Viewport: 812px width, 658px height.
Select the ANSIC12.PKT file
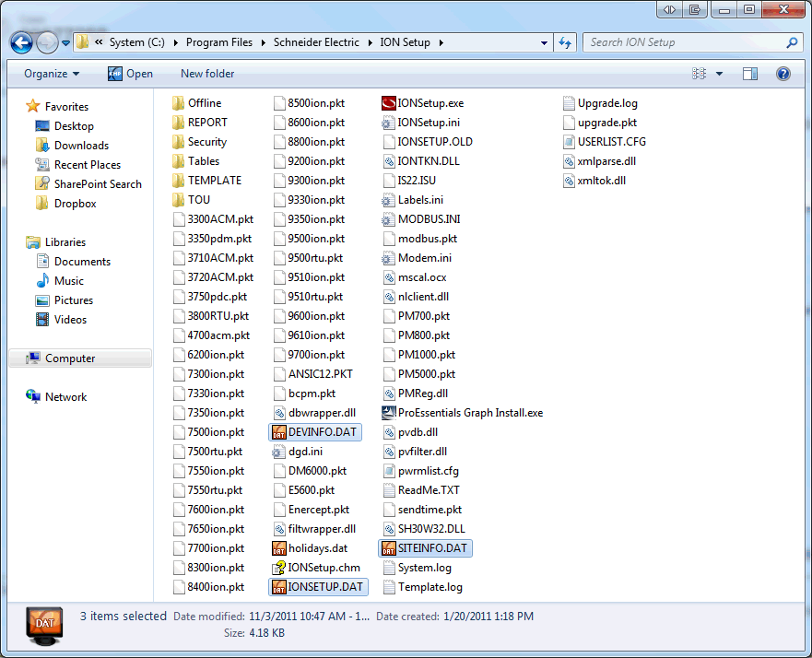point(313,374)
